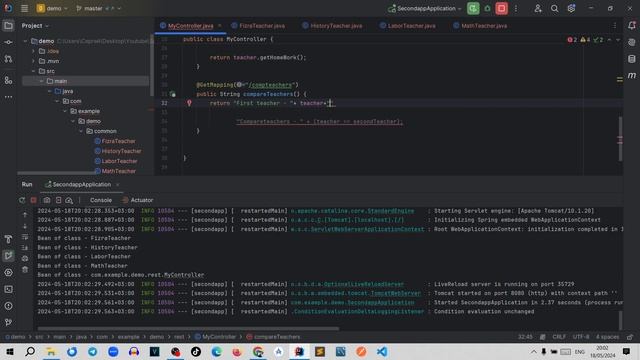Open the /compteachers mapping link
640x360 pixels.
pos(270,85)
